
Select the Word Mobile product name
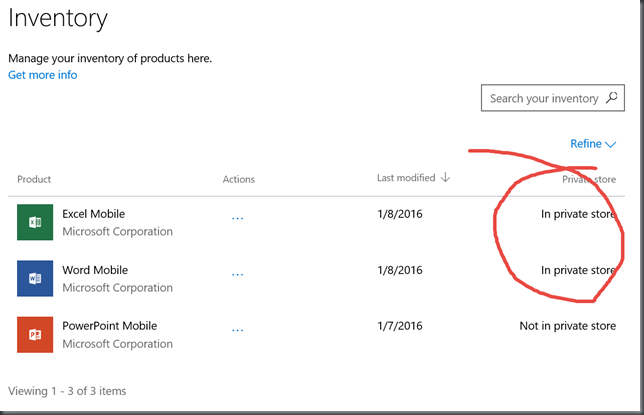(x=95, y=270)
